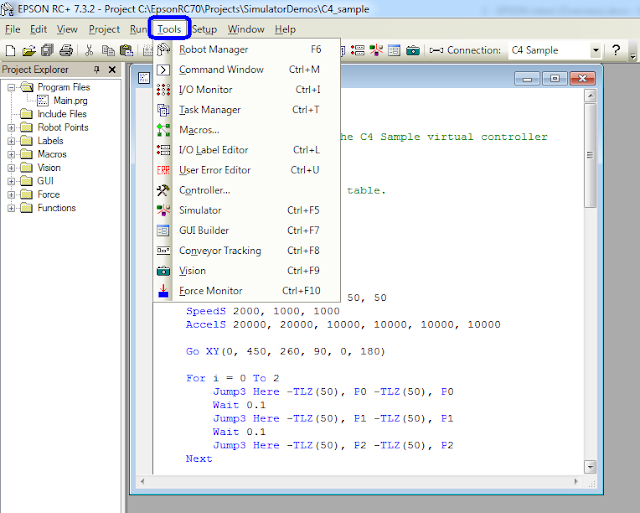Click the Task Manager menu icon
Screen dimensions: 640x513
tap(163, 110)
